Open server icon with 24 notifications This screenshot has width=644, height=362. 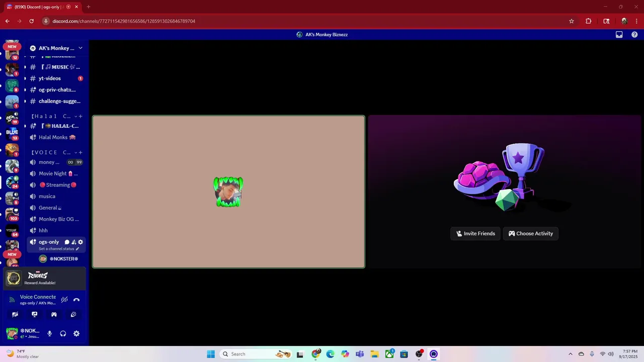click(12, 182)
